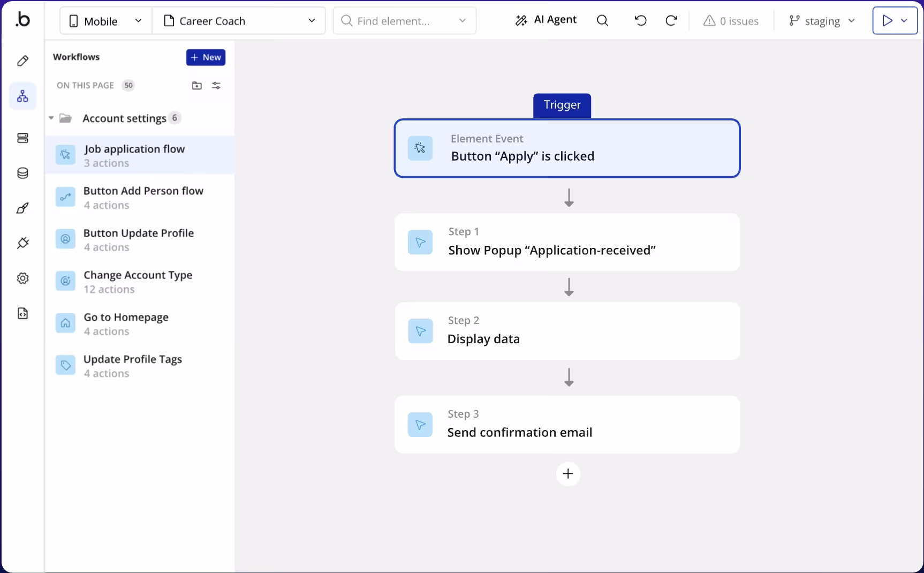Click the Bubble logo icon
Image resolution: width=924 pixels, height=573 pixels.
[x=22, y=20]
